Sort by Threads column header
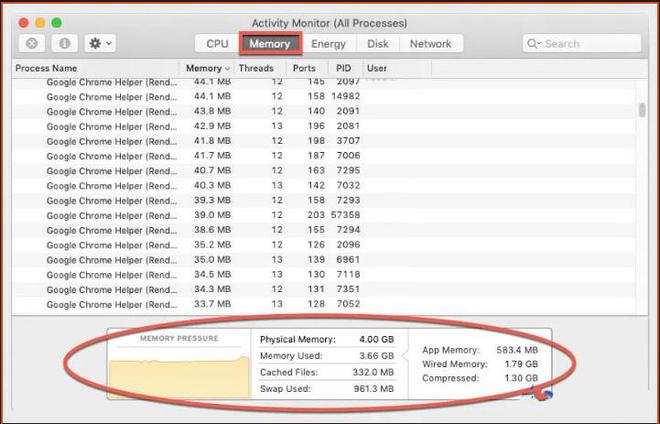The height and width of the screenshot is (424, 660). pos(260,68)
